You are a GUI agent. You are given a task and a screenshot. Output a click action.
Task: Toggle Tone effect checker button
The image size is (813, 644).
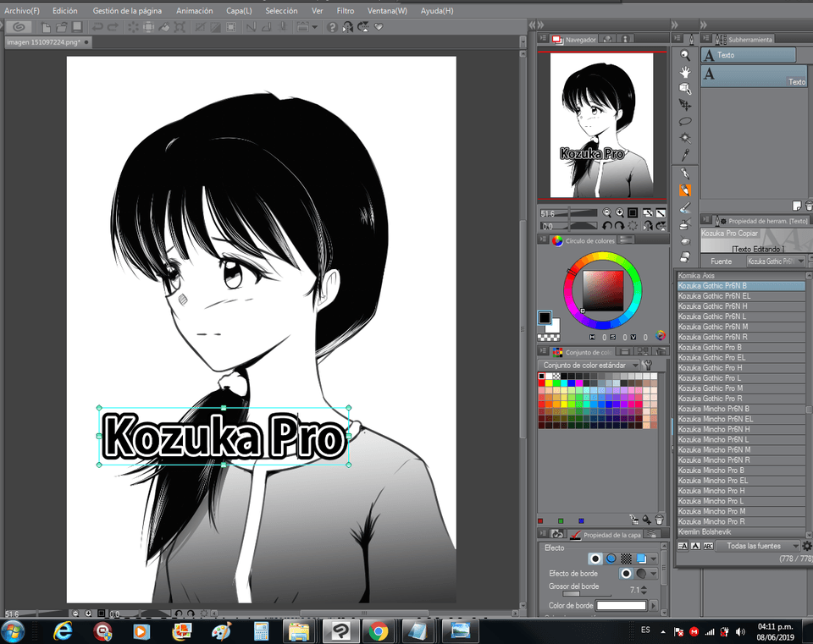[627, 559]
